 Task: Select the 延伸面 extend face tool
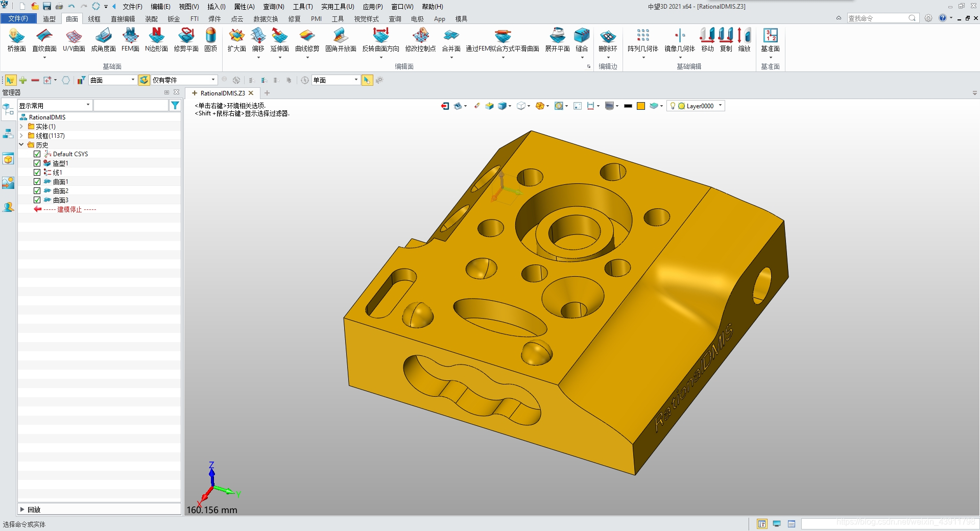click(279, 40)
